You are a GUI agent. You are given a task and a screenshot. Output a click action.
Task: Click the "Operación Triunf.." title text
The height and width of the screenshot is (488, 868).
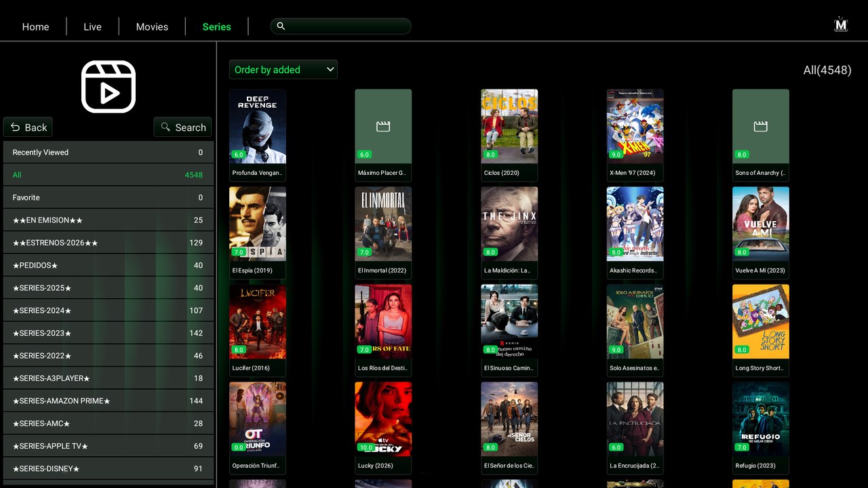[256, 466]
